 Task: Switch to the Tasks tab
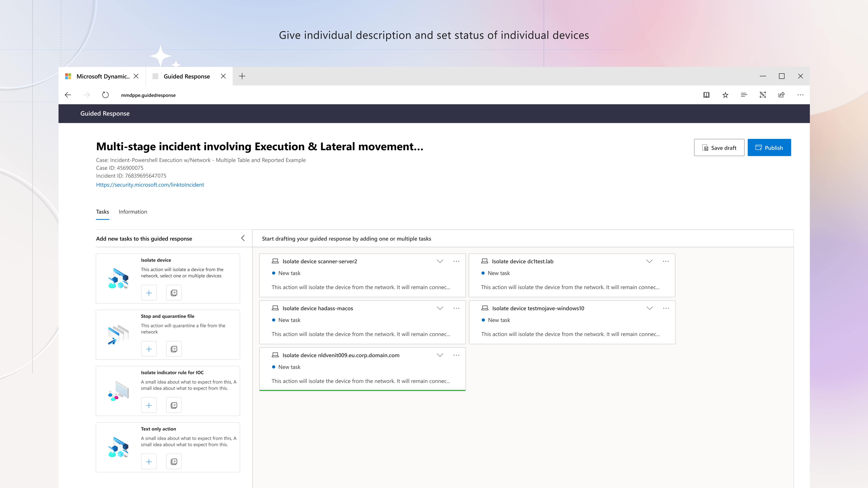coord(102,212)
